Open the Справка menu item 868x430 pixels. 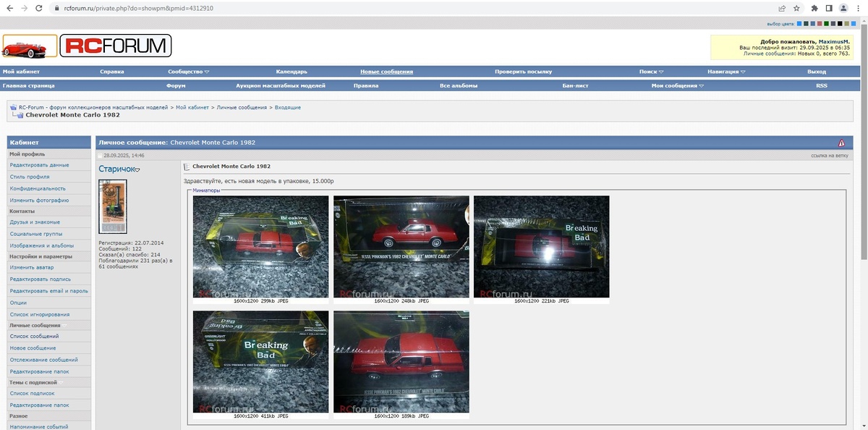tap(112, 72)
